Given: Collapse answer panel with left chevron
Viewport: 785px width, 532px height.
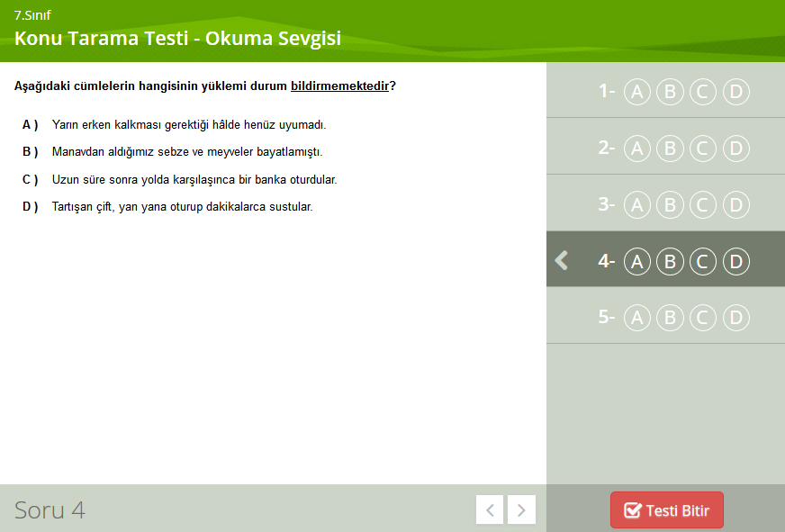Looking at the screenshot, I should (x=561, y=260).
